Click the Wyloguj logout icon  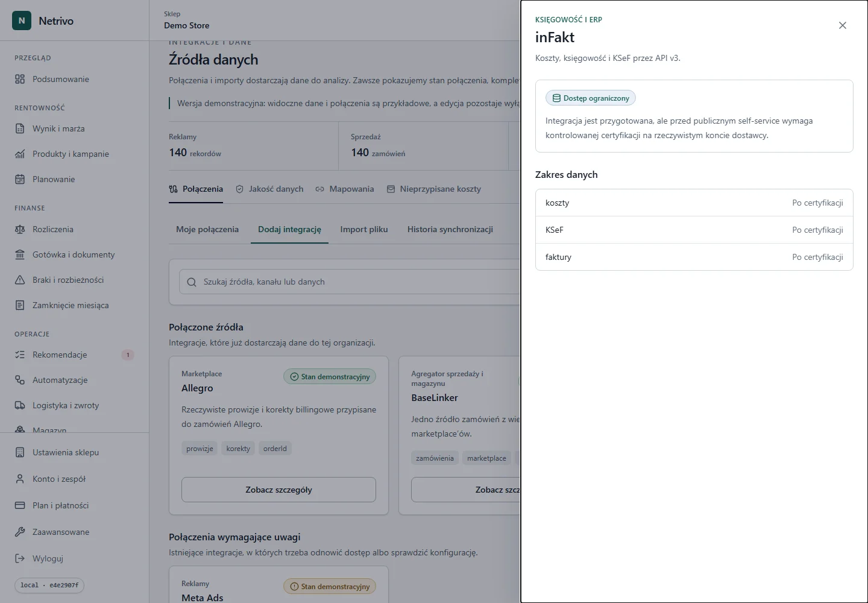pos(20,558)
